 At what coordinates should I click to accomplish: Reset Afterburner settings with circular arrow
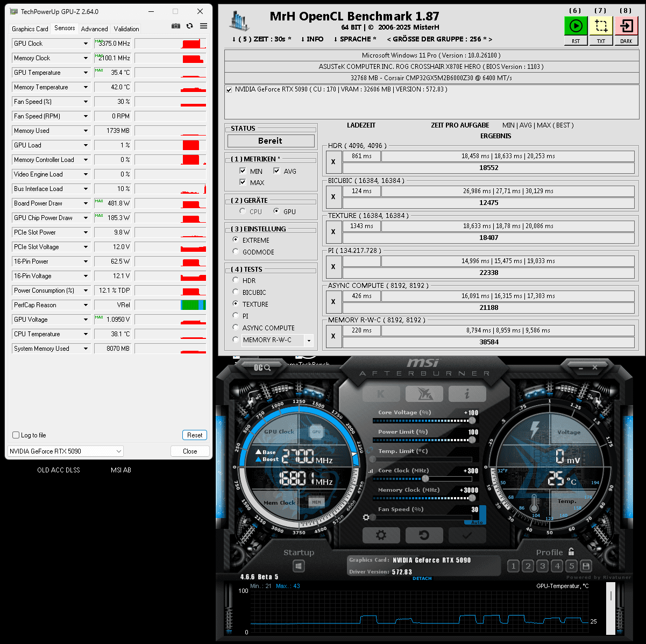click(x=424, y=535)
